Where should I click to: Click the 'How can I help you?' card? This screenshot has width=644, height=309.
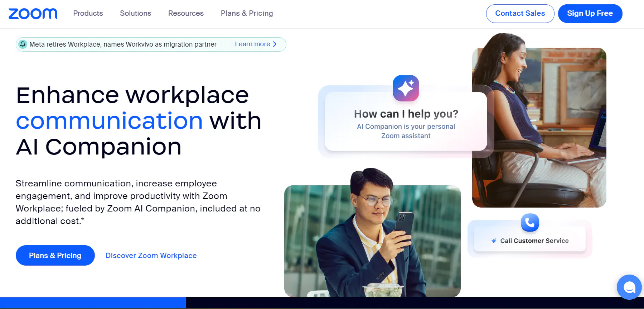click(x=406, y=122)
